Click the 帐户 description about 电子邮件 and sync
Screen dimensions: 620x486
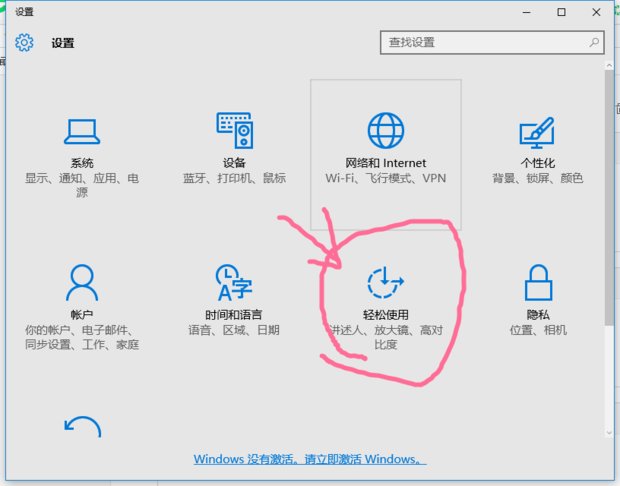click(82, 337)
